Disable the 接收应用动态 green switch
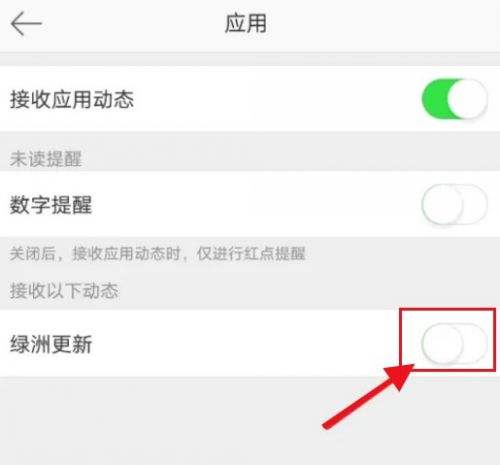The height and width of the screenshot is (465, 500). coord(455,99)
